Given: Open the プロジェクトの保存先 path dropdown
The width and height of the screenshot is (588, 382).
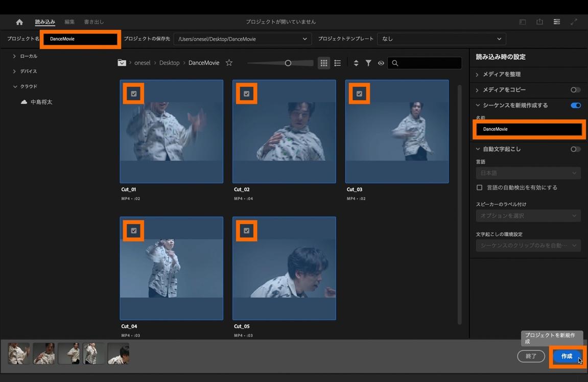Looking at the screenshot, I should 242,39.
